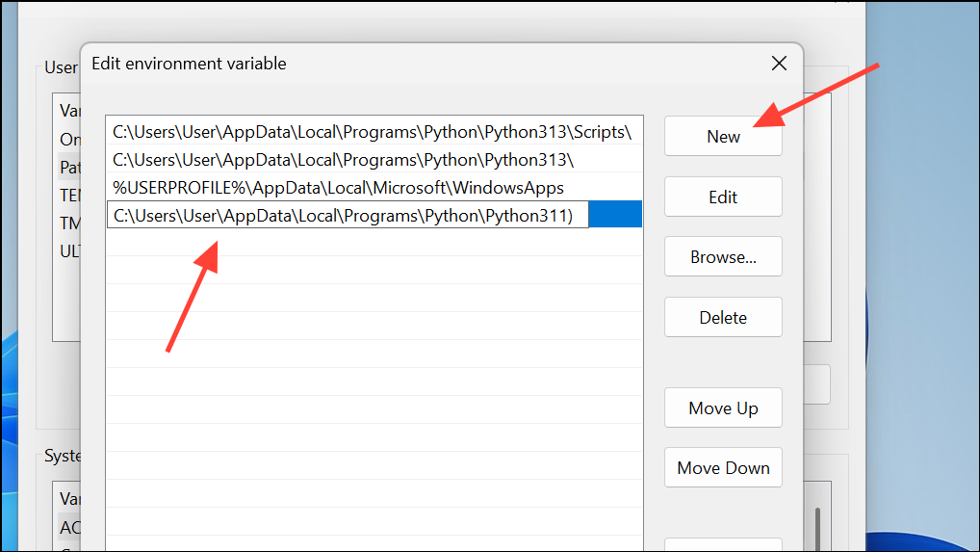Delete the selected path entry
Image resolution: width=980 pixels, height=552 pixels.
coord(723,317)
